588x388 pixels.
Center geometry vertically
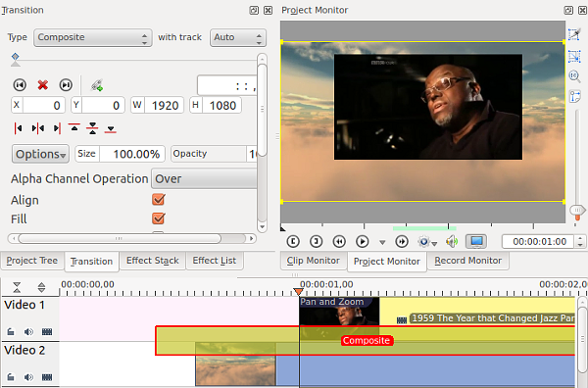(x=92, y=128)
